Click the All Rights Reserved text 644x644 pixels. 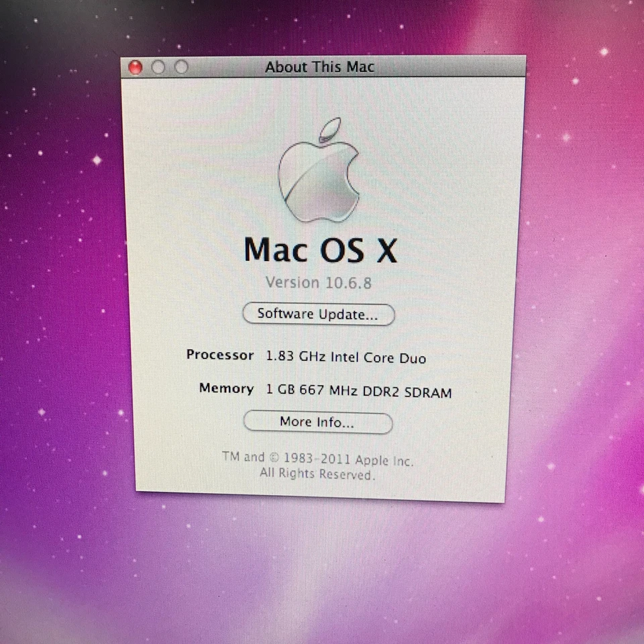(x=317, y=474)
